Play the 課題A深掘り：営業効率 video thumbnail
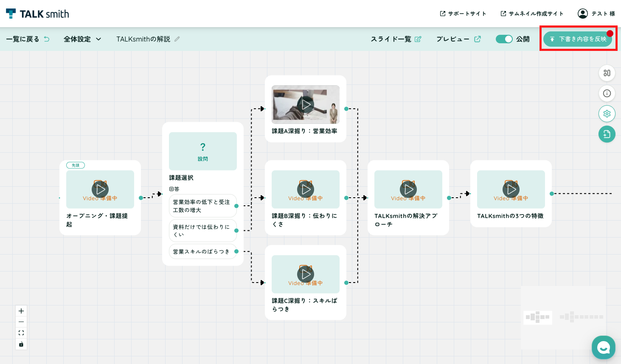The image size is (621, 364). [x=306, y=104]
